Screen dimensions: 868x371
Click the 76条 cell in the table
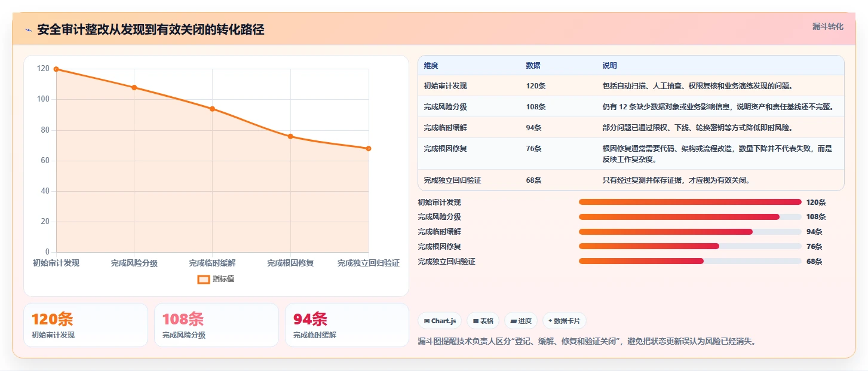tap(533, 149)
